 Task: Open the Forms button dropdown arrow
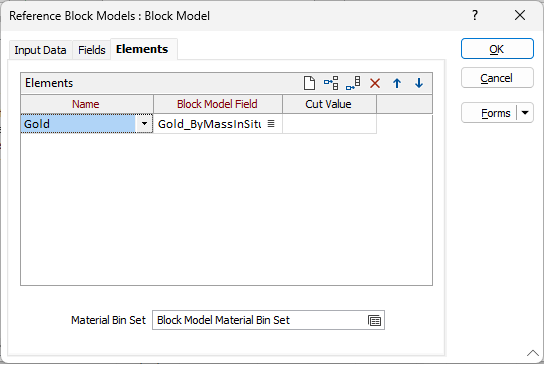coord(525,113)
